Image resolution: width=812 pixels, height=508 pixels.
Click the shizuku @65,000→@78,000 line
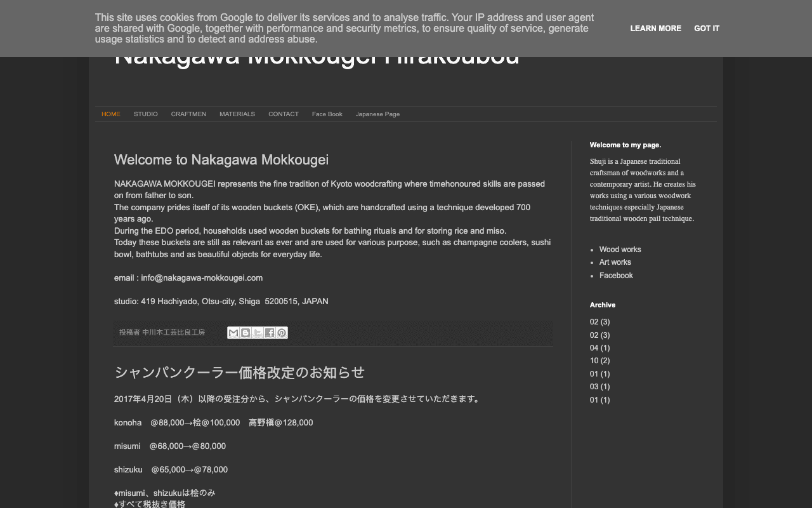171,470
